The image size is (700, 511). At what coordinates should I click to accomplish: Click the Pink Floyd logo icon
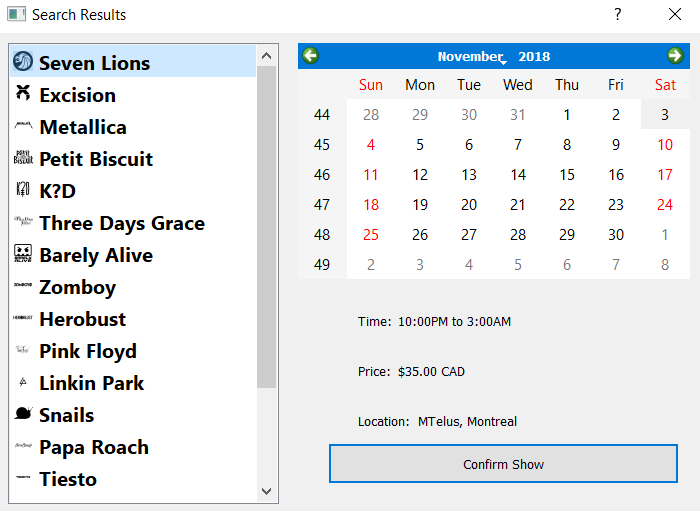23,349
